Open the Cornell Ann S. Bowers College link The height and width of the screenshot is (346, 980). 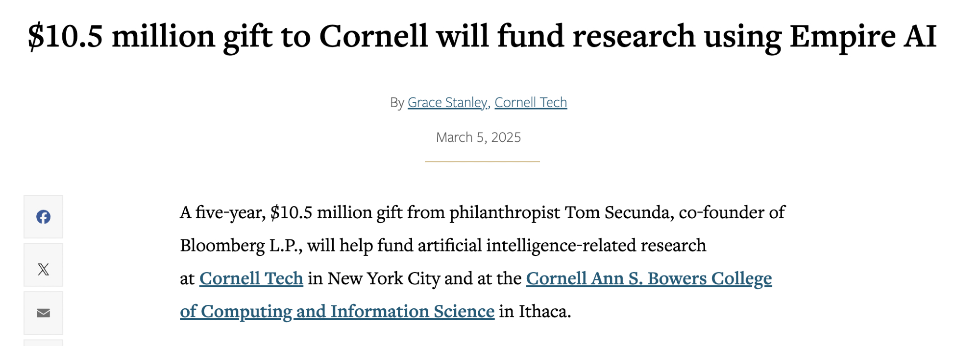(649, 278)
